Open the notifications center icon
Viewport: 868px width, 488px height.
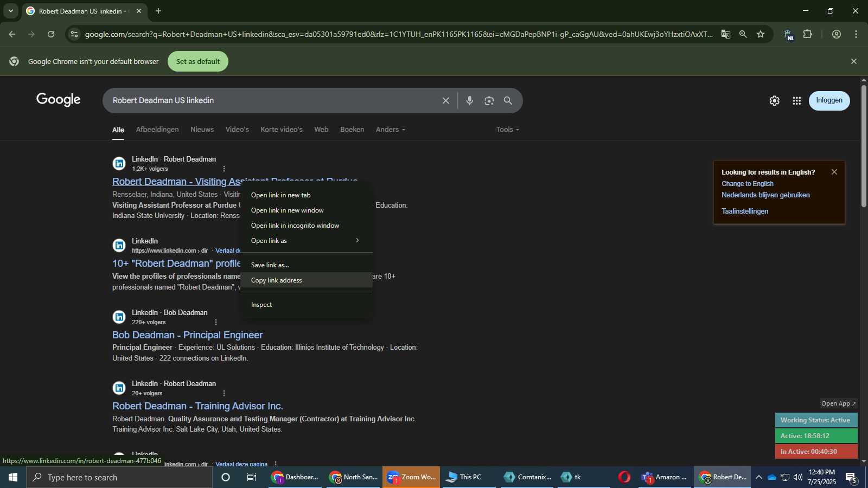851,478
